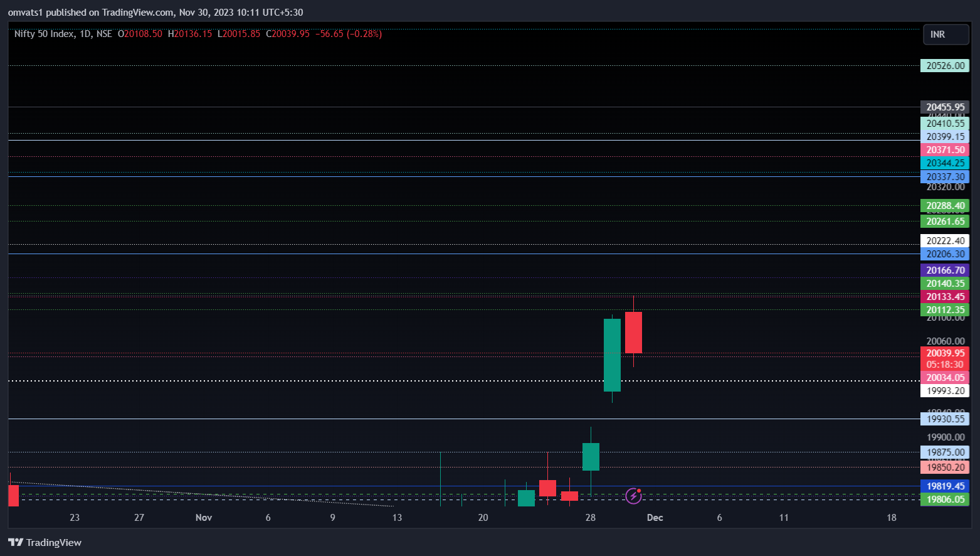Viewport: 980px width, 556px height.
Task: Select the 20222.40 white price label
Action: 945,241
